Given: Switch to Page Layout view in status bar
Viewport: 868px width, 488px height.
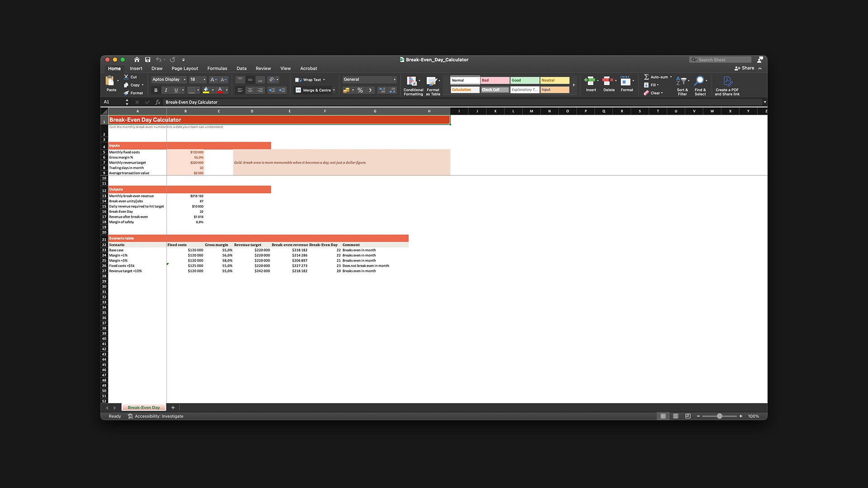Looking at the screenshot, I should tap(675, 416).
